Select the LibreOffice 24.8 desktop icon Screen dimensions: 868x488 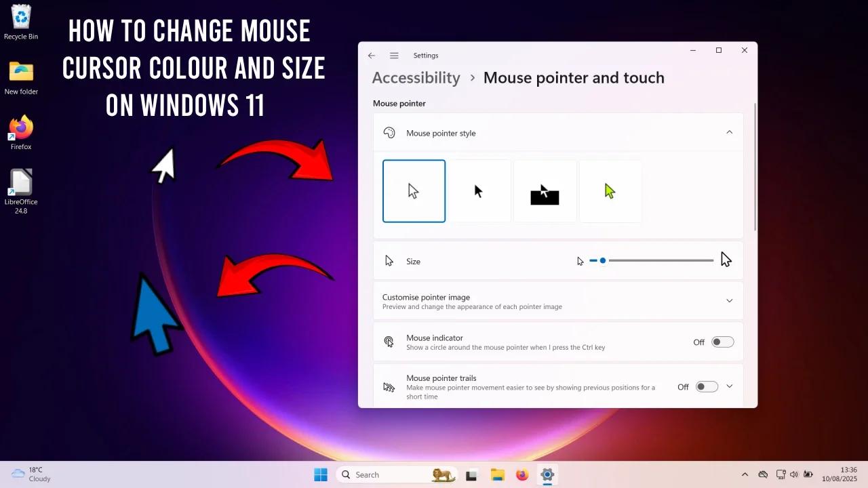pyautogui.click(x=21, y=192)
